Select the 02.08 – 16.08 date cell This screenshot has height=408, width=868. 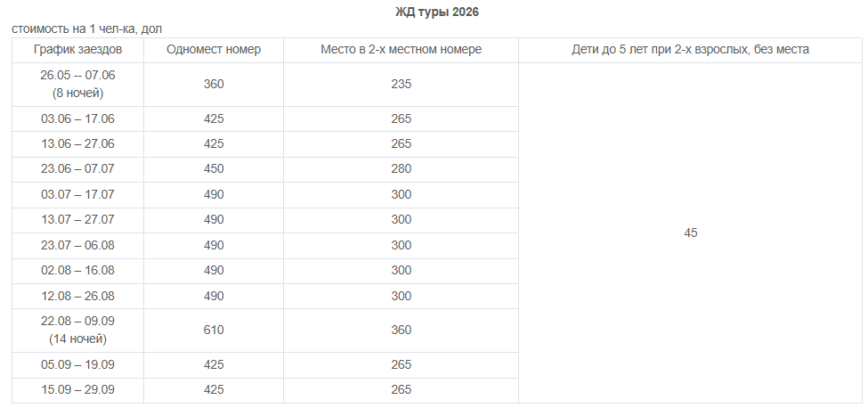pos(78,271)
